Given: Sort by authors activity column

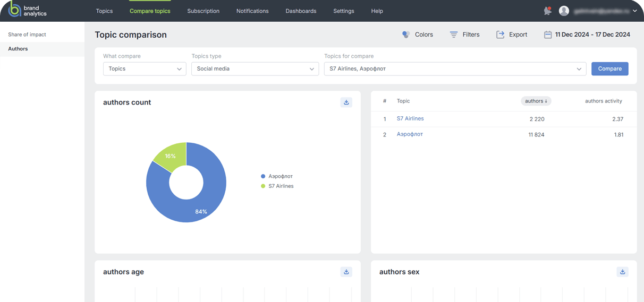Looking at the screenshot, I should tap(604, 101).
